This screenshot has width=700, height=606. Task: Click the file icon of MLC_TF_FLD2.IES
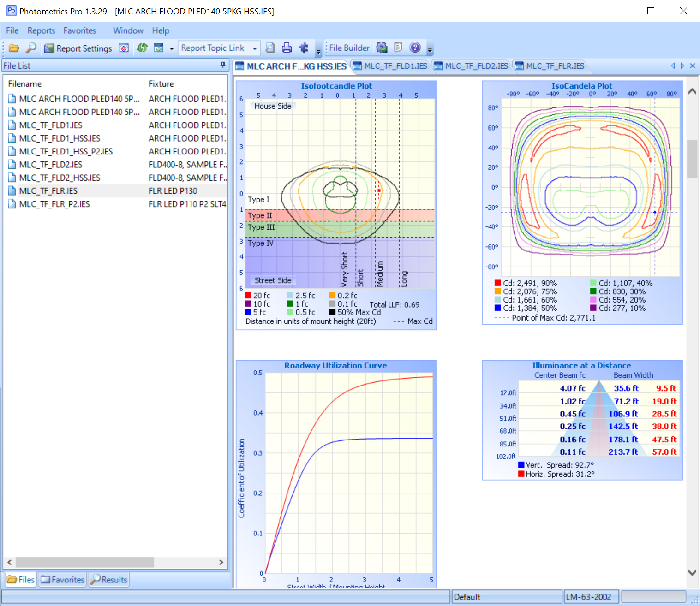click(12, 165)
